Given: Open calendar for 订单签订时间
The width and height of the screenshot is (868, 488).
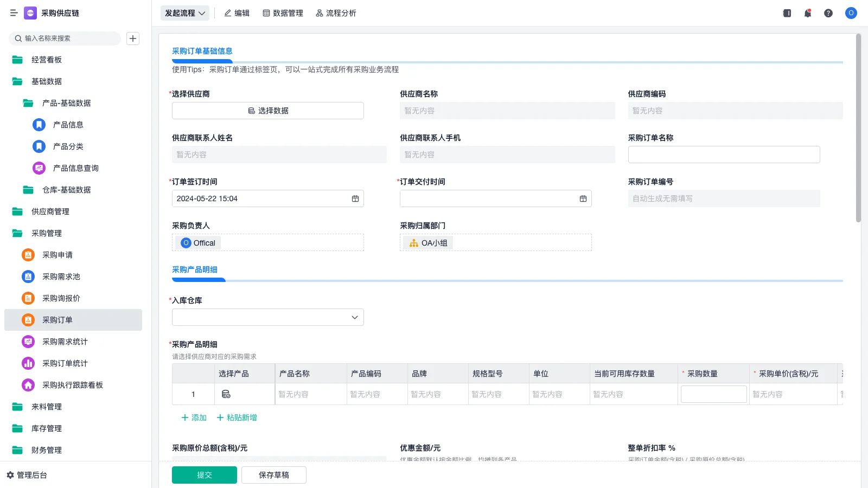Looking at the screenshot, I should 355,198.
